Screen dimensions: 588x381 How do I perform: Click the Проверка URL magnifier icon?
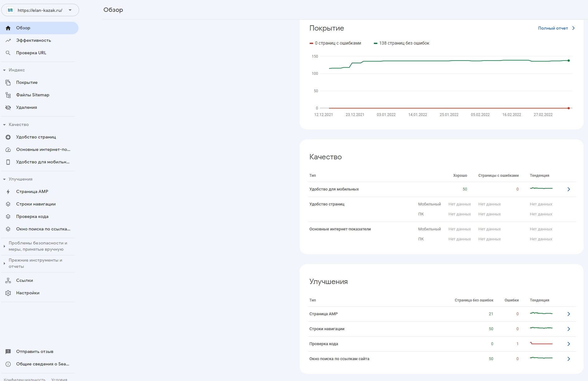[x=8, y=53]
